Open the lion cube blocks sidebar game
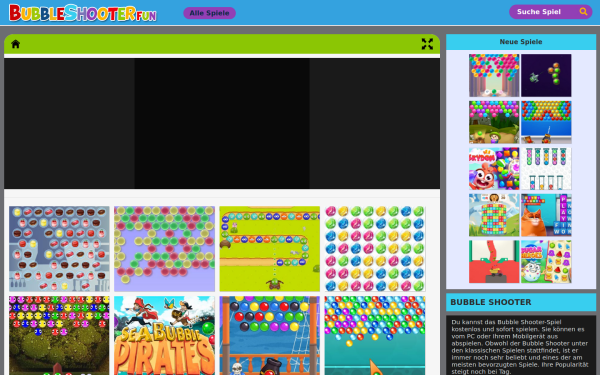The height and width of the screenshot is (375, 600). click(x=494, y=215)
